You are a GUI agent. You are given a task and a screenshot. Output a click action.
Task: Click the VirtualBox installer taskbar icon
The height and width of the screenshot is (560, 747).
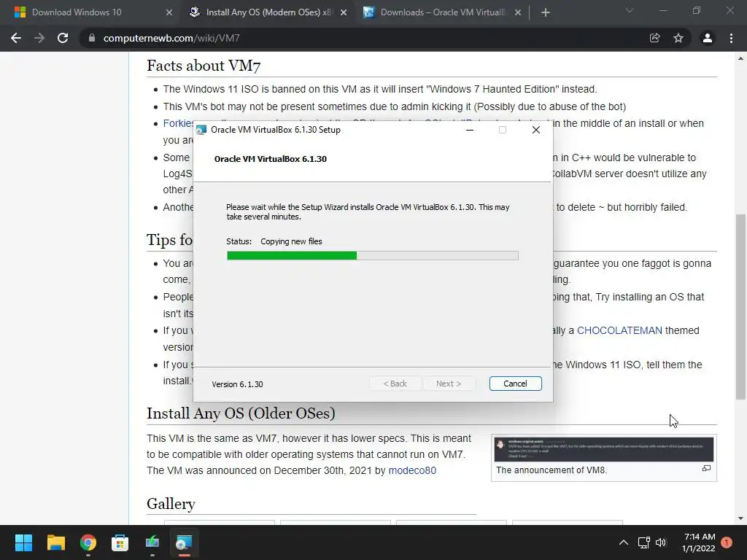(184, 542)
